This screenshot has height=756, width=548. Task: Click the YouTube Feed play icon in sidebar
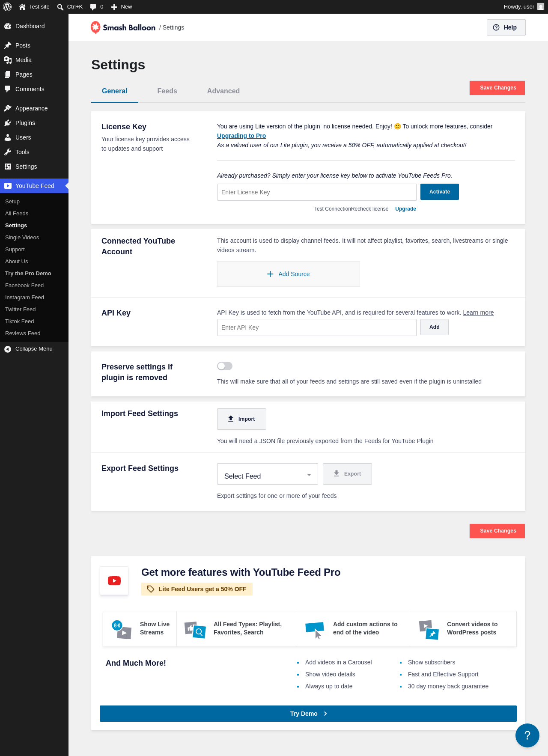click(8, 186)
